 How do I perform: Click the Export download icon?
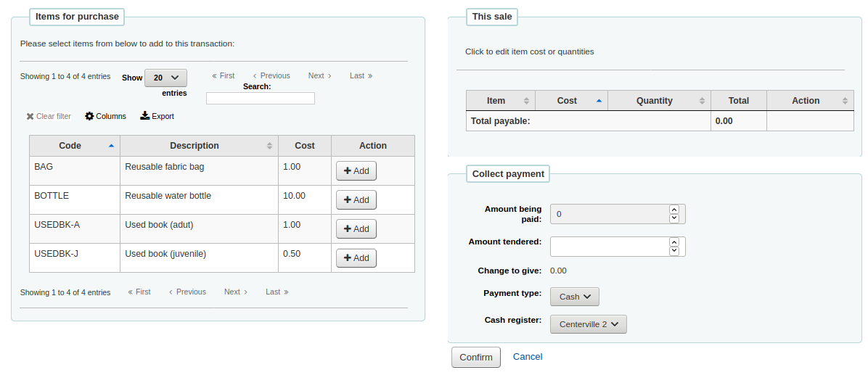point(145,115)
